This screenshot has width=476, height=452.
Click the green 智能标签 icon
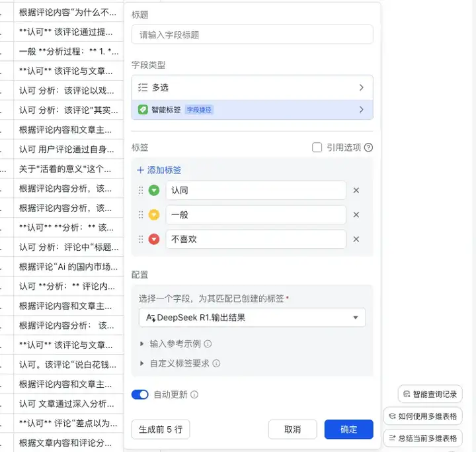[x=143, y=109]
